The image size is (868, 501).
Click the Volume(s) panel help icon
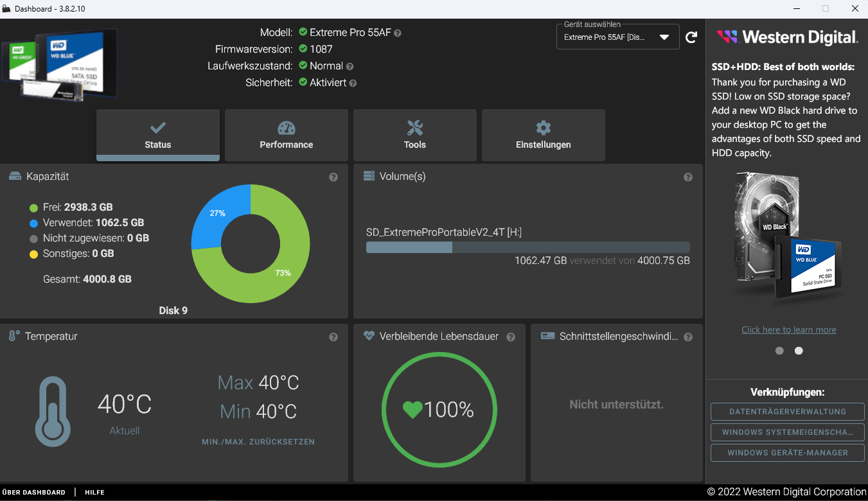[x=688, y=177]
